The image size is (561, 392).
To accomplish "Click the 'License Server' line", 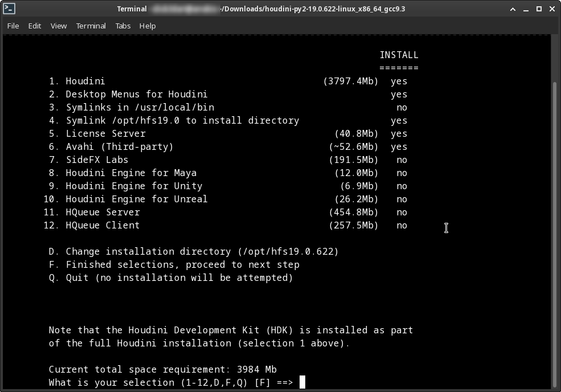I will (228, 133).
